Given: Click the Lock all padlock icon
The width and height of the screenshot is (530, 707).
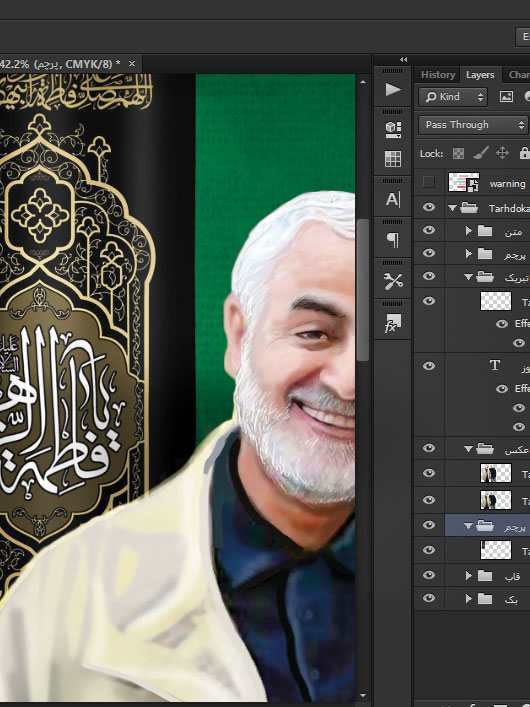Looking at the screenshot, I should 525,153.
